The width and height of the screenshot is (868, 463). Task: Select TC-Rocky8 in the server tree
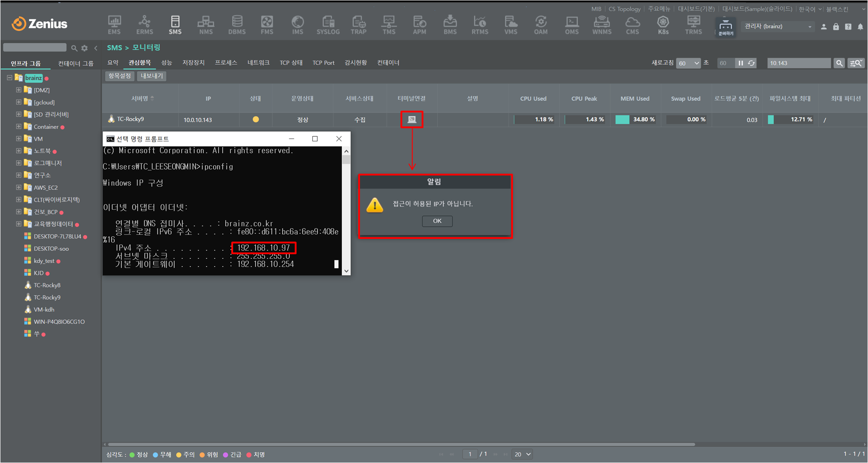pos(47,285)
